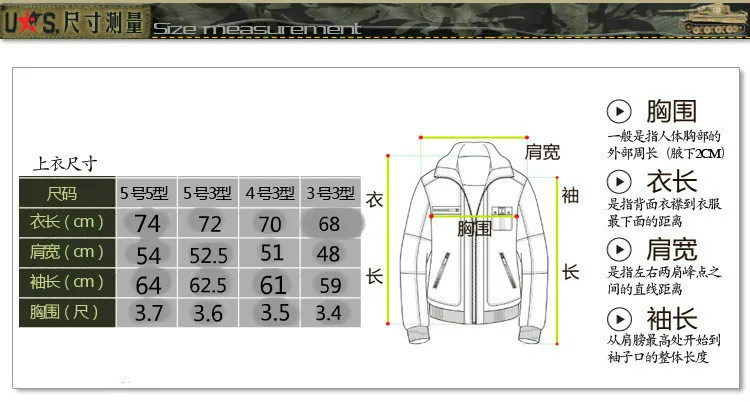Click the garment length value 68

click(x=329, y=224)
